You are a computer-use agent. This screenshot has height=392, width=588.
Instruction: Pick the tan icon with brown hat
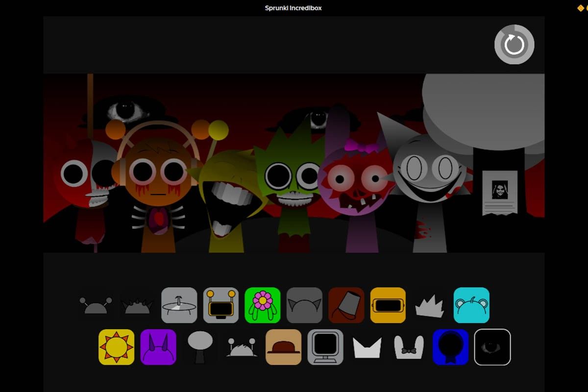point(284,347)
